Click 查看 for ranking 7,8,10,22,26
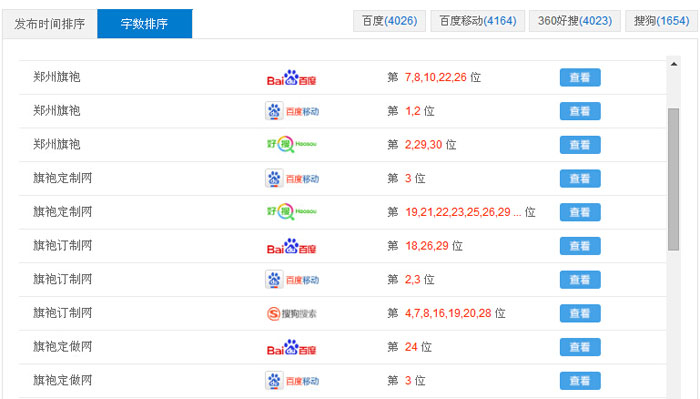This screenshot has height=399, width=700. pyautogui.click(x=580, y=78)
